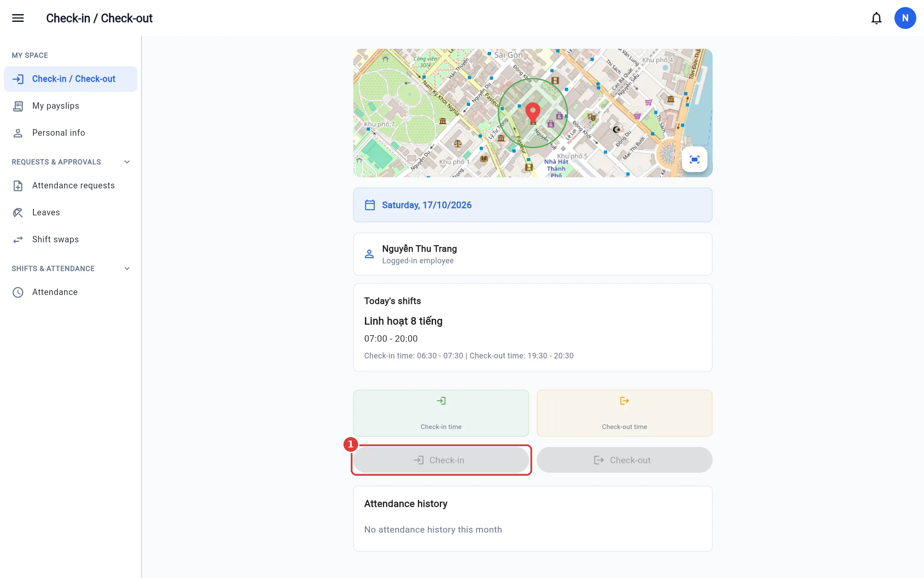
Task: Select Check-in / Check-out in sidebar
Action: point(71,79)
